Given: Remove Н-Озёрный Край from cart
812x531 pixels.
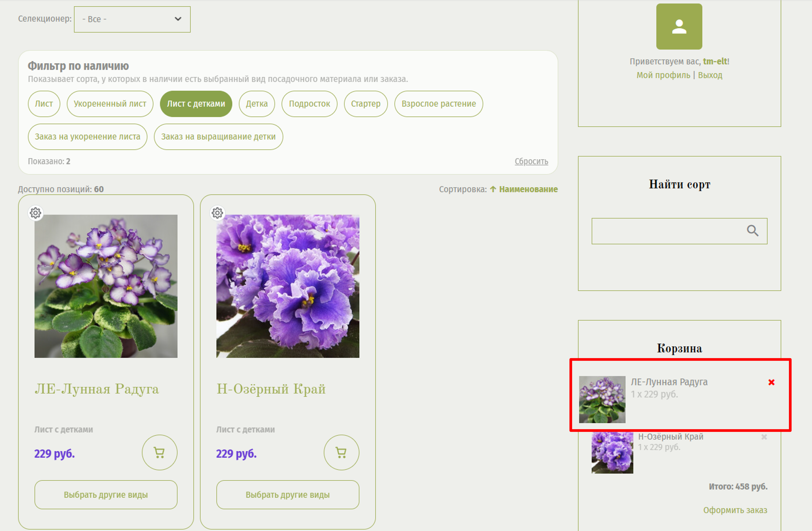Looking at the screenshot, I should [764, 437].
